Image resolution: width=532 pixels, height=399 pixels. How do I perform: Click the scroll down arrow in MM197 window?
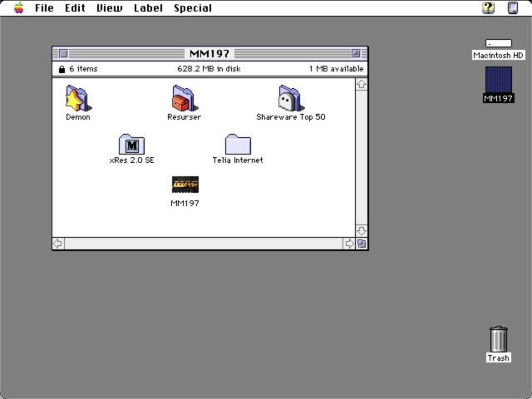click(362, 231)
